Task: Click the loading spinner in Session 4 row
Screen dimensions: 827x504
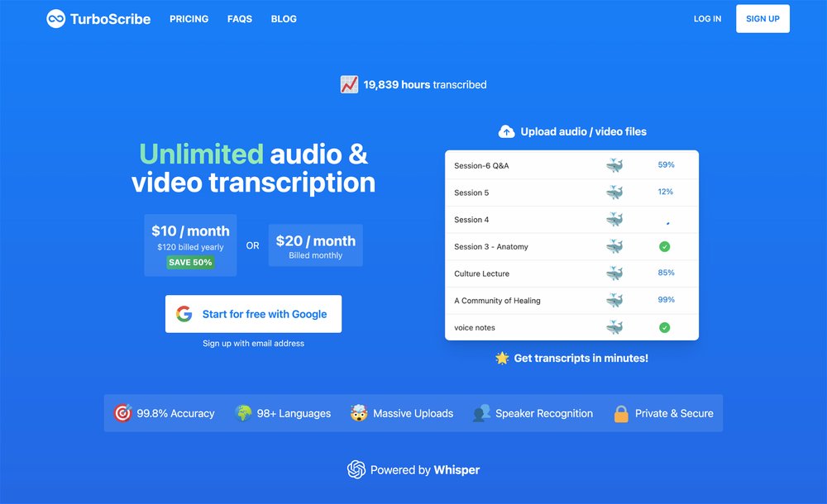Action: coord(667,223)
